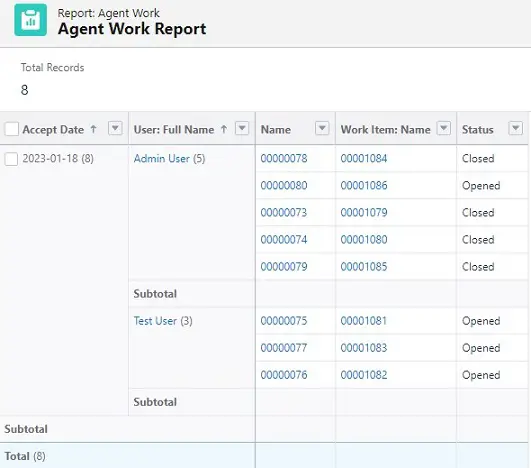Open the Work Item: Name column dropdown
The height and width of the screenshot is (468, 531).
click(444, 128)
